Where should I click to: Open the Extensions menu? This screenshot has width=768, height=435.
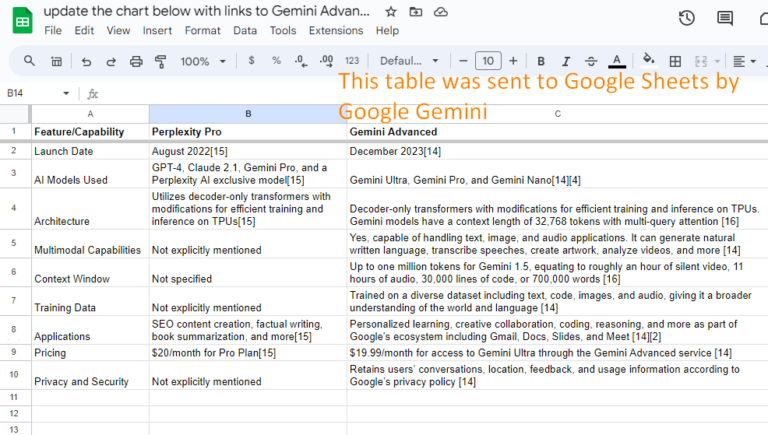(x=336, y=30)
